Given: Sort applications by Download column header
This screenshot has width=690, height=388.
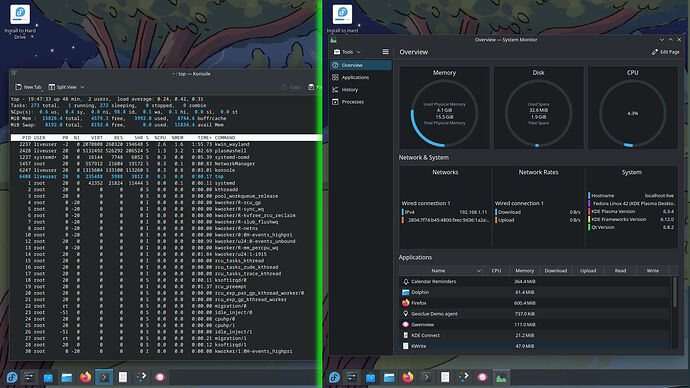Looking at the screenshot, I should (x=556, y=271).
